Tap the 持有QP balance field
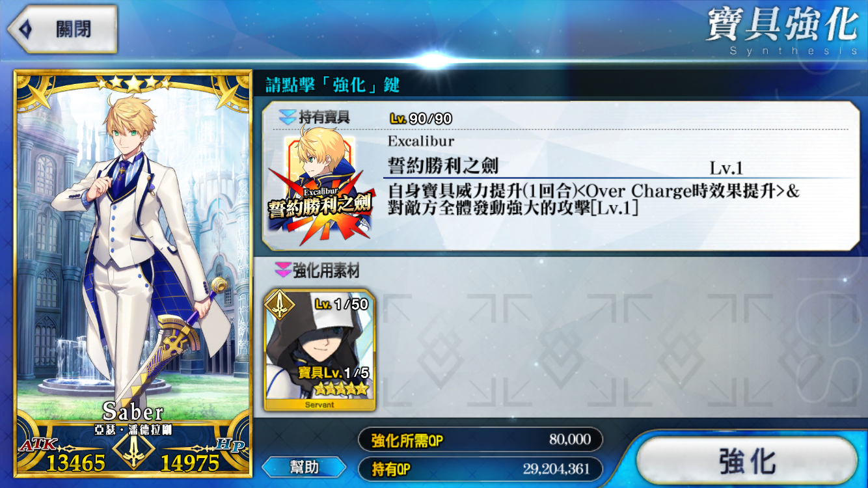The image size is (868, 488). point(480,468)
